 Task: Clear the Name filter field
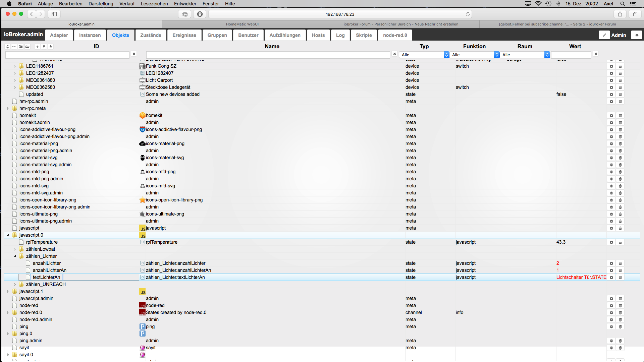[394, 54]
